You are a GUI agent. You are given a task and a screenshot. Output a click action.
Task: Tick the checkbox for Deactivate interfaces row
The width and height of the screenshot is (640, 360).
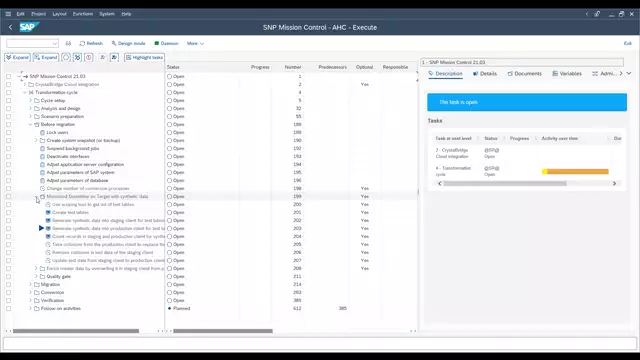tap(9, 157)
